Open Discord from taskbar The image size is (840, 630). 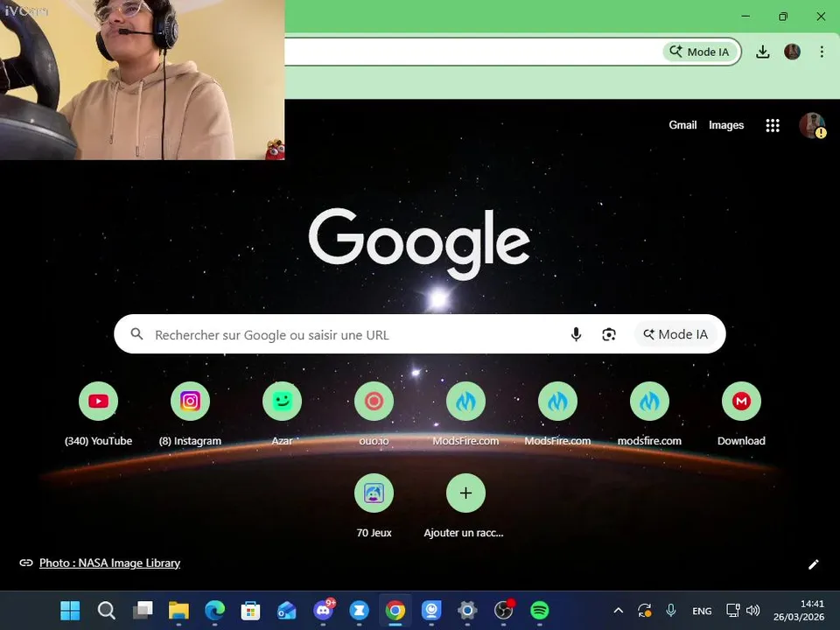(x=324, y=610)
